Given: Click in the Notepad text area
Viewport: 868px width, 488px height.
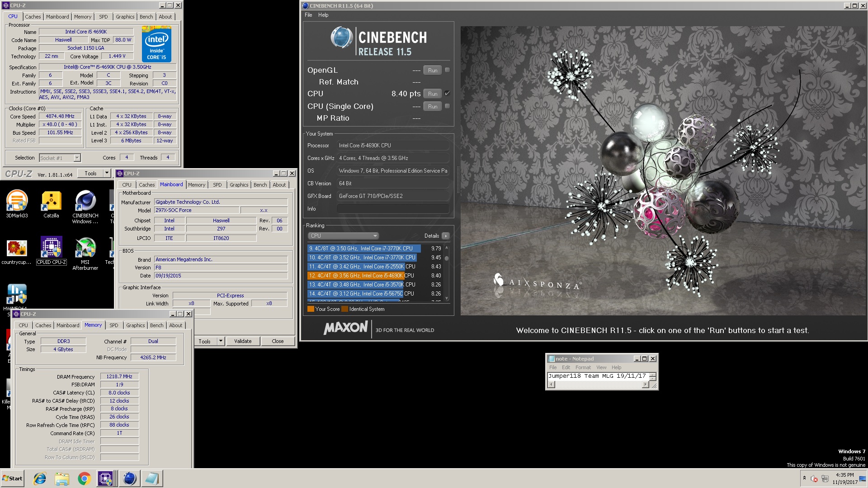Looking at the screenshot, I should coord(598,376).
